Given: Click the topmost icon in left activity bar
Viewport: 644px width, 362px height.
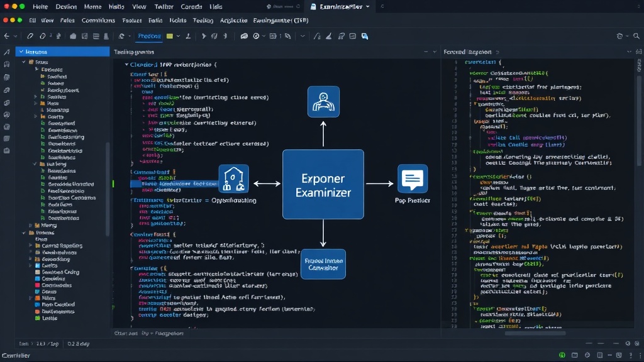Looking at the screenshot, I should coord(6,52).
